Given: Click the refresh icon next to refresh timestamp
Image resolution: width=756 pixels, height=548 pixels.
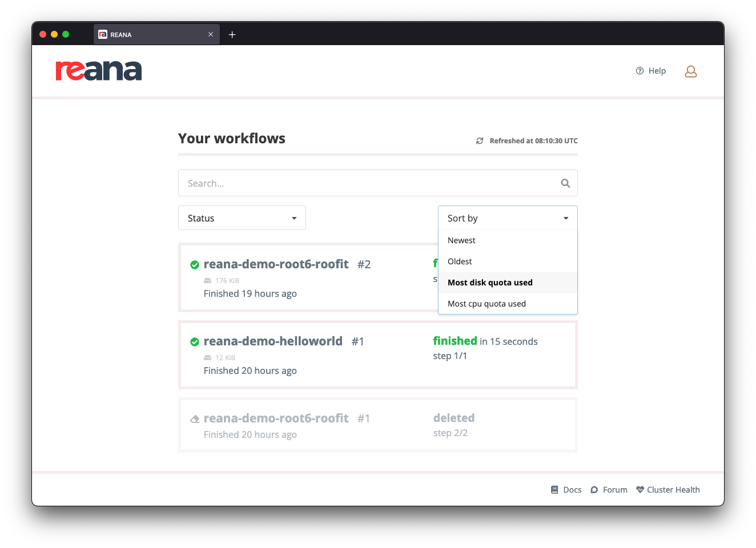Looking at the screenshot, I should (x=480, y=140).
